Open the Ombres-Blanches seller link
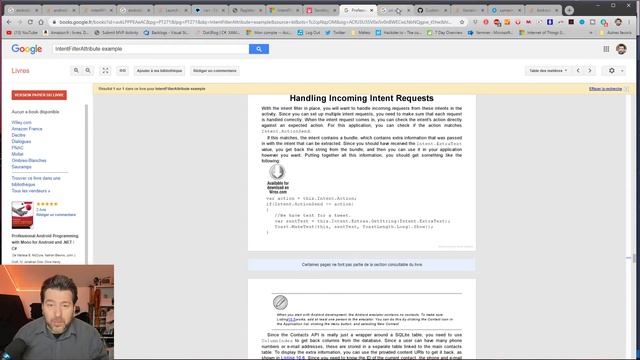 tap(29, 160)
